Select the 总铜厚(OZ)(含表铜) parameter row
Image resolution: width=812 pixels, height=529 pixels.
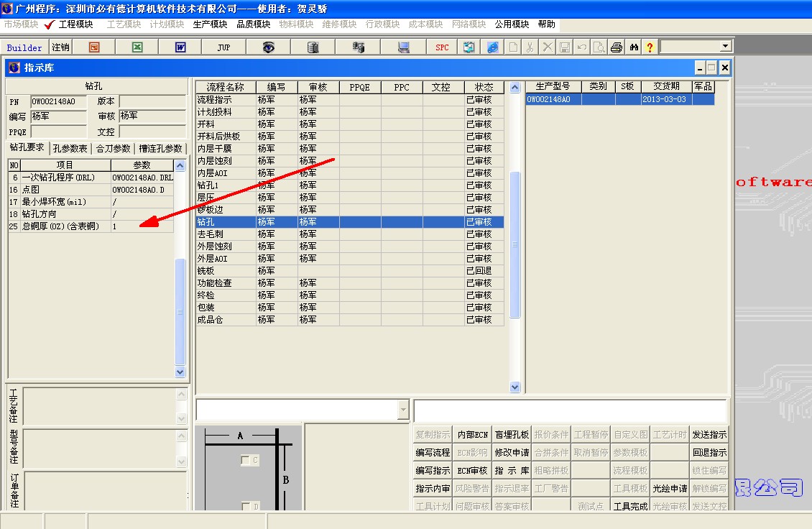91,226
